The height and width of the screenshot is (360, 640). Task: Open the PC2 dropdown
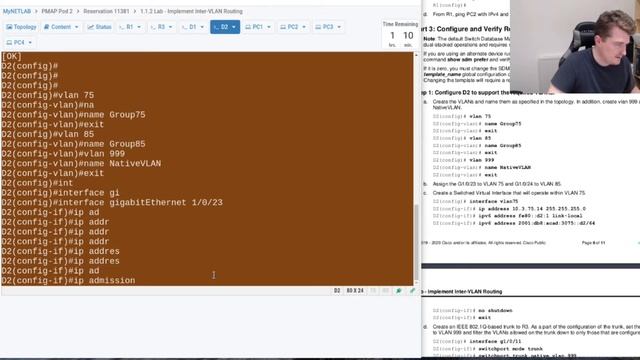pos(293,27)
